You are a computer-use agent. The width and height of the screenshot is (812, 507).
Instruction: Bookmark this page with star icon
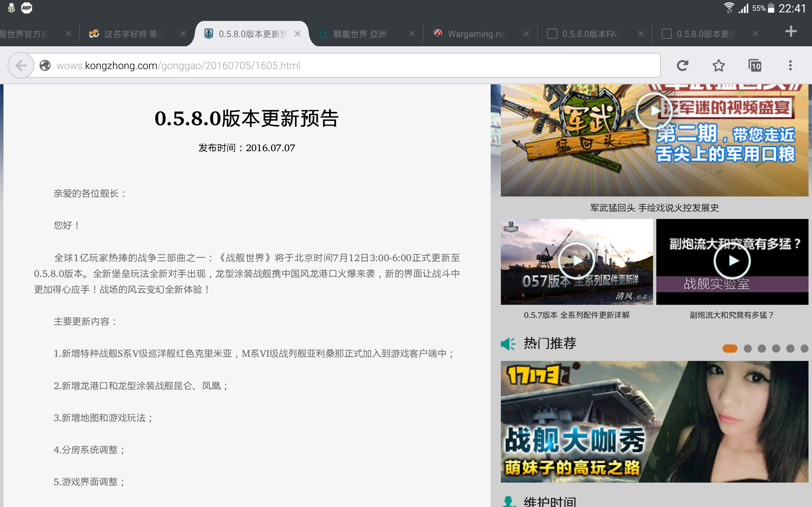[718, 65]
